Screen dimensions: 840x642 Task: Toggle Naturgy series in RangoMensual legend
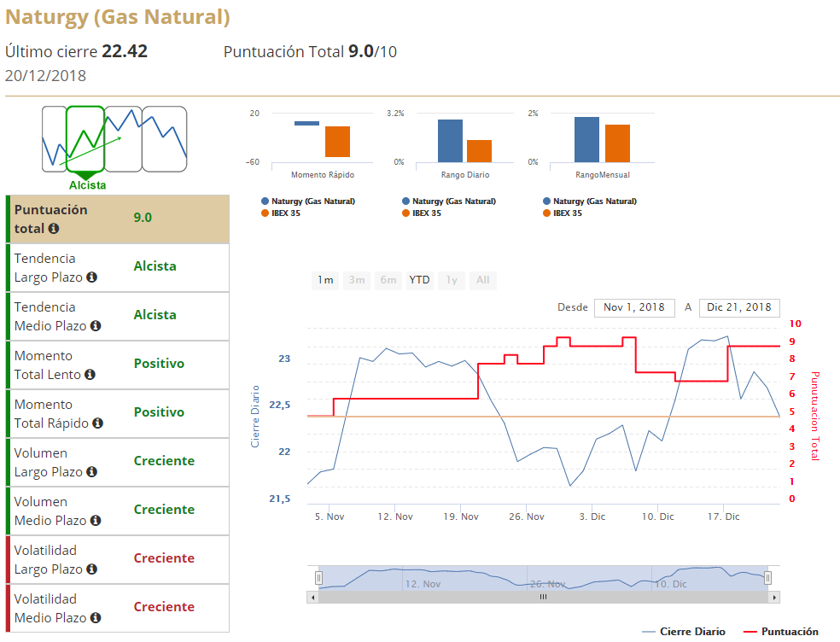pyautogui.click(x=590, y=201)
